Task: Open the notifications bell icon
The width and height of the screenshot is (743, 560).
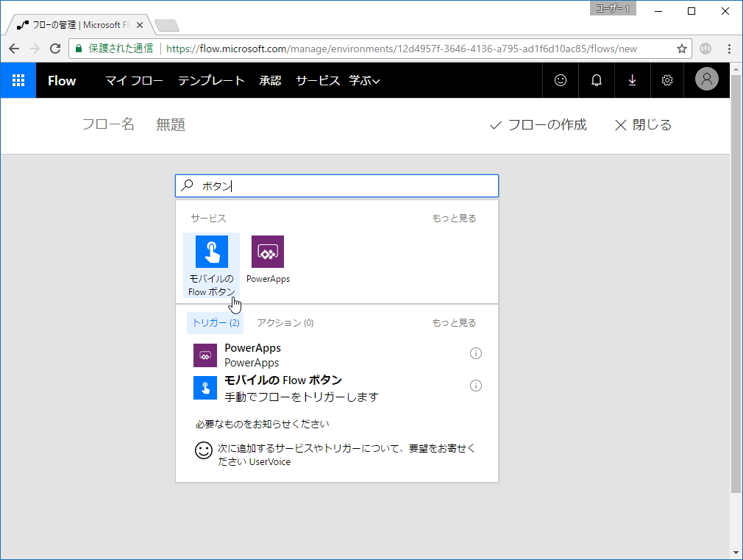Action: tap(596, 80)
